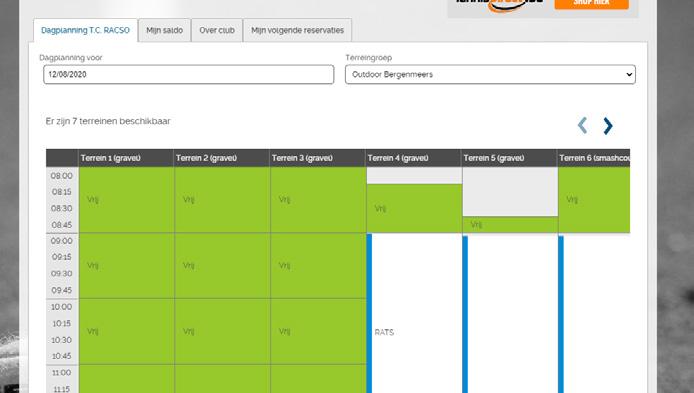The height and width of the screenshot is (393, 694).
Task: Book Terrein 2 free slot at 10:00
Action: click(222, 331)
